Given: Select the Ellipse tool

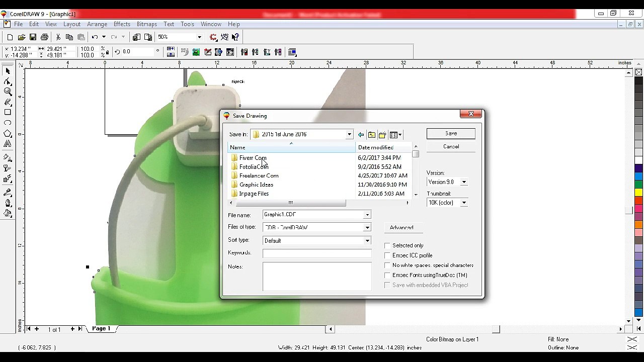Looking at the screenshot, I should point(8,123).
